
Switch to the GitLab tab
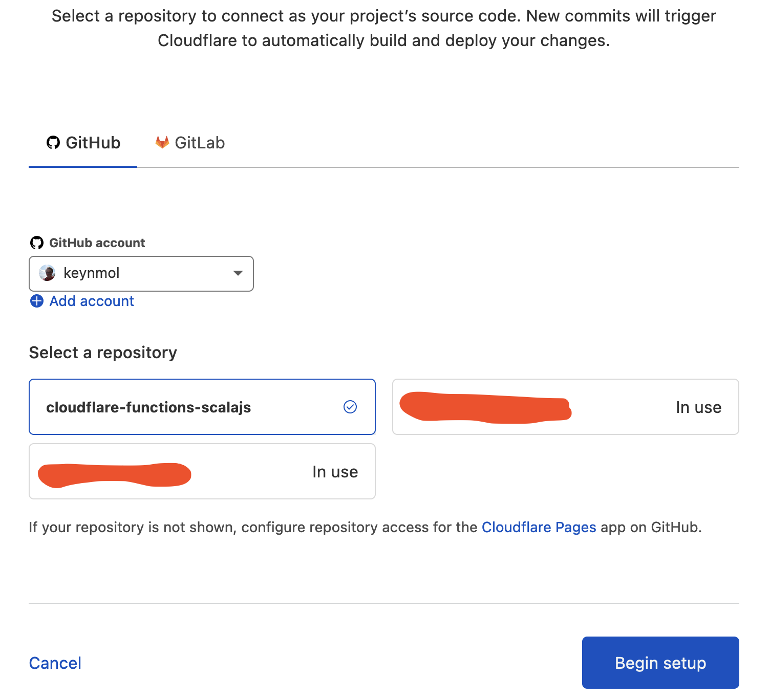coord(190,143)
